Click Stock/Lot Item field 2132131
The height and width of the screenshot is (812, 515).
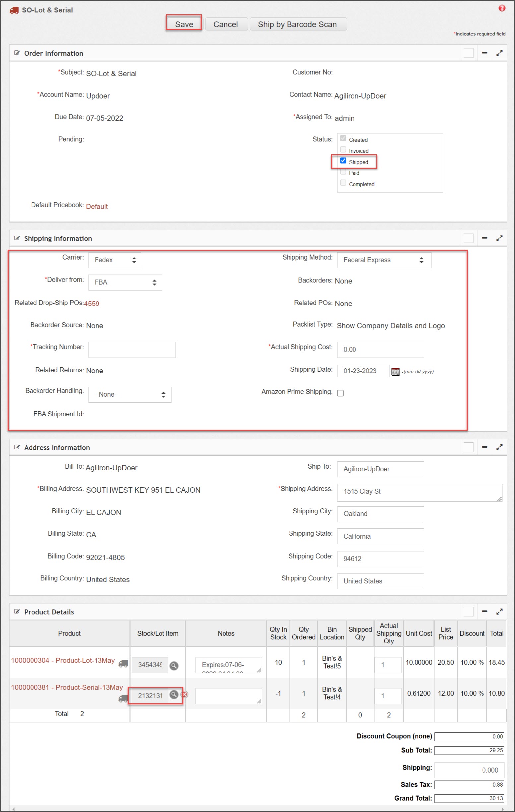[x=150, y=696]
